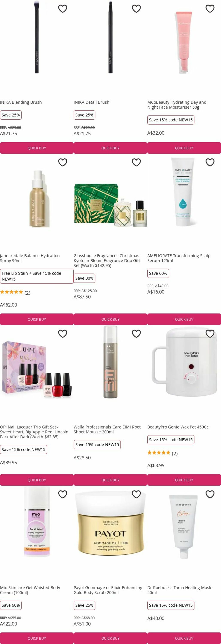Quick buy the INIKA Blending Brush
221x644 pixels.
click(37, 148)
